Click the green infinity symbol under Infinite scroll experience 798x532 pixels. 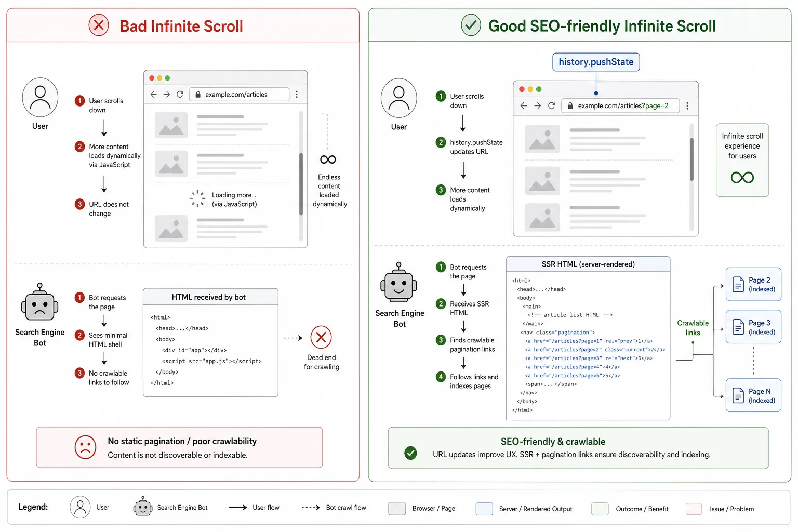click(x=742, y=178)
